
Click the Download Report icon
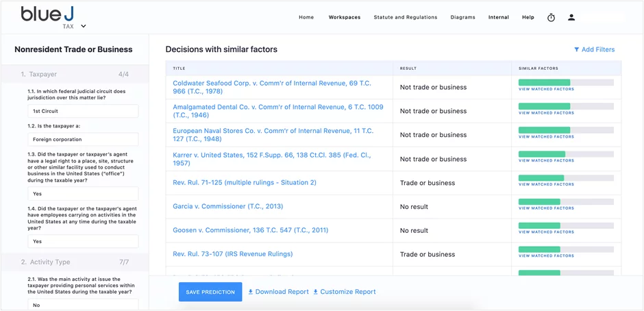[251, 292]
